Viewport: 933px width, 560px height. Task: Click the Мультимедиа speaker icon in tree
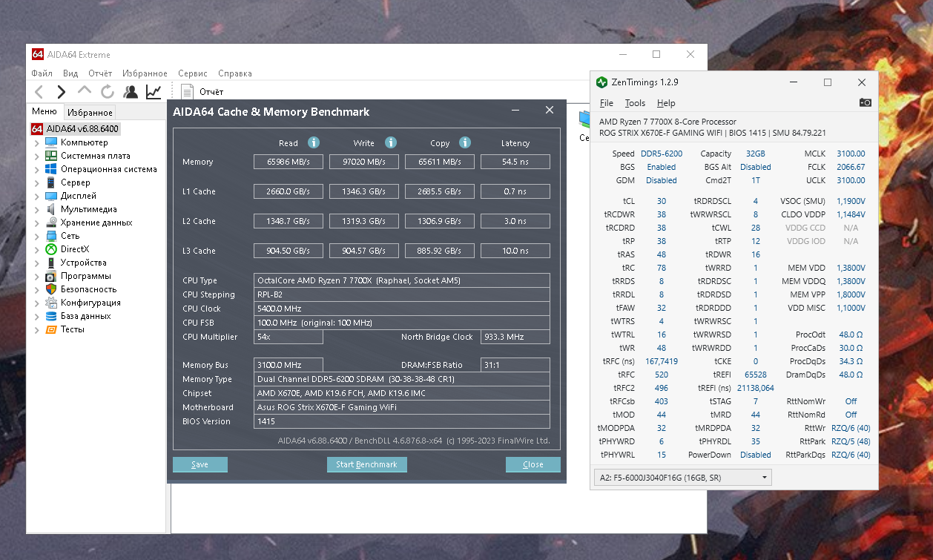51,209
